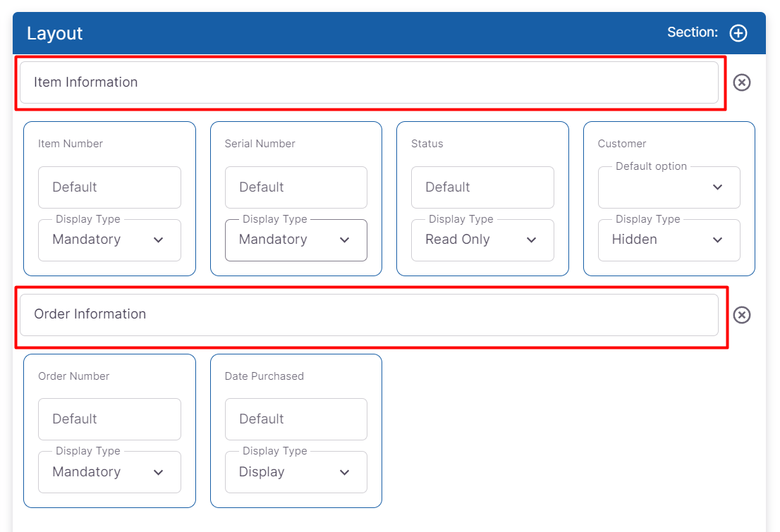
Task: Open Customer Display Type Hidden dropdown
Action: pyautogui.click(x=669, y=240)
